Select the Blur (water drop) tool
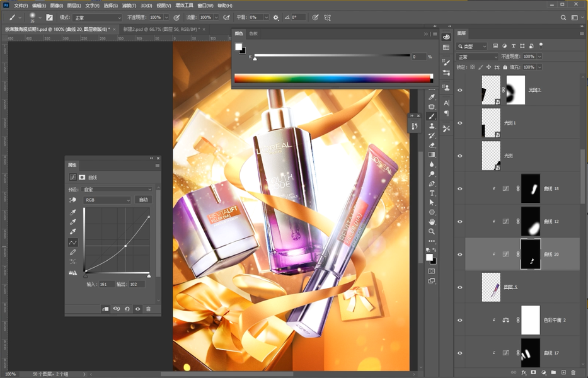The image size is (588, 378). pyautogui.click(x=432, y=164)
